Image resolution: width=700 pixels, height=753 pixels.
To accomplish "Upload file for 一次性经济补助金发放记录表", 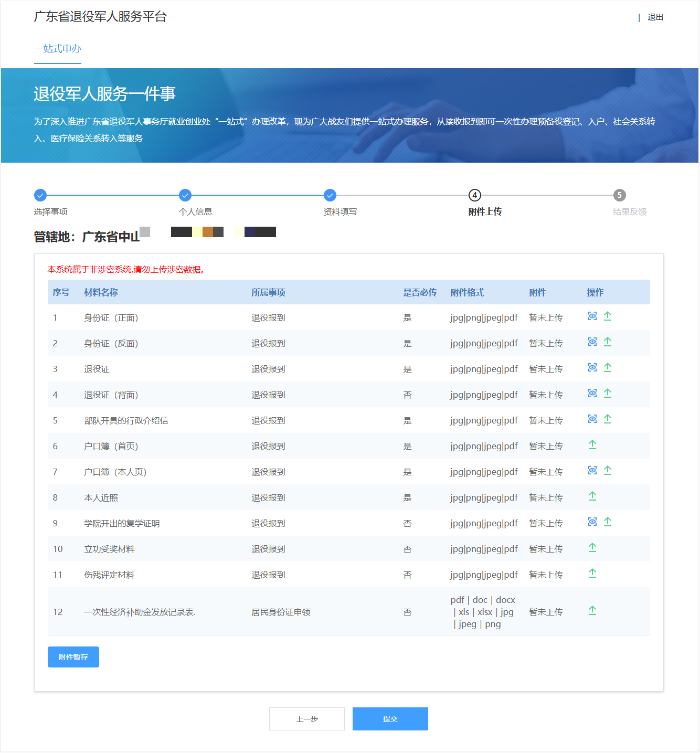I will coord(592,610).
